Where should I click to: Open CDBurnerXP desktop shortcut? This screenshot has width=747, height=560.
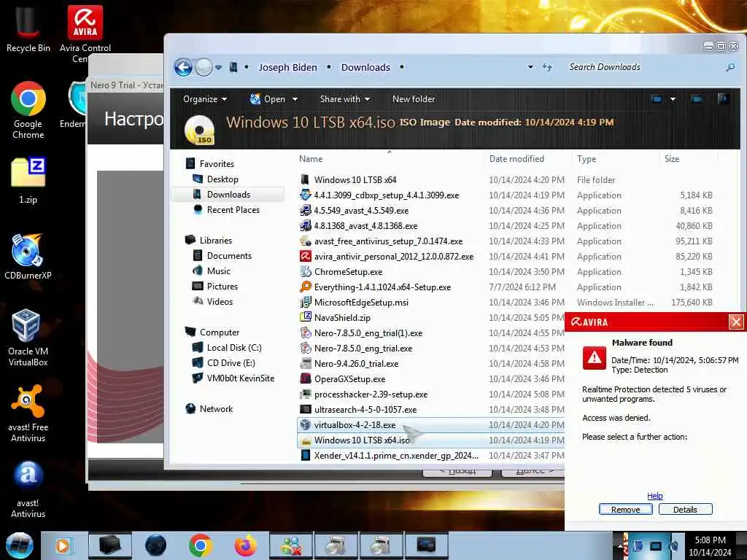click(28, 256)
